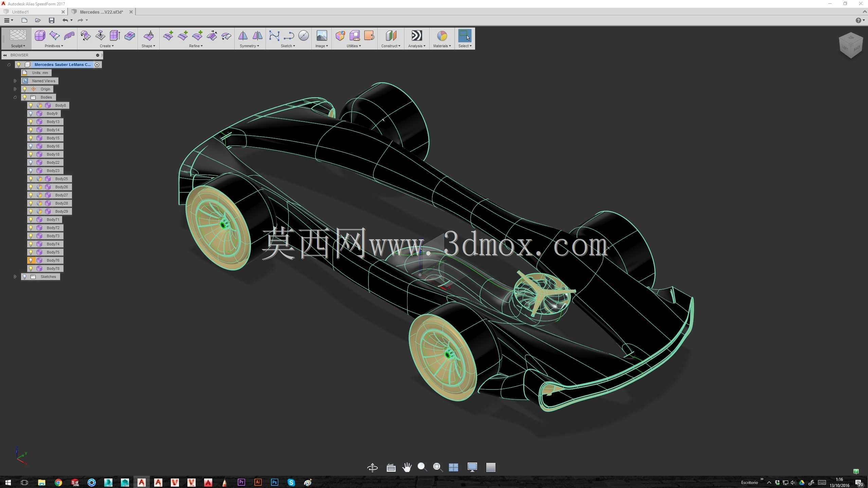
Task: Open the viewport layout icon
Action: (453, 468)
